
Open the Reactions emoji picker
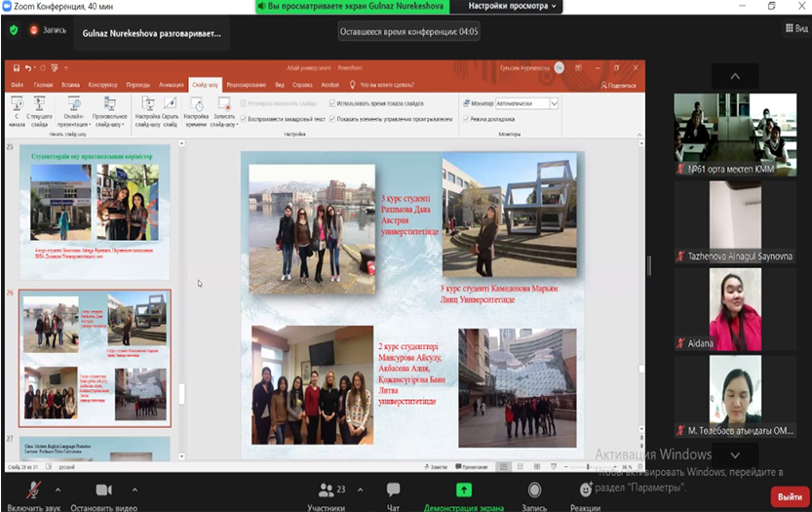point(586,490)
